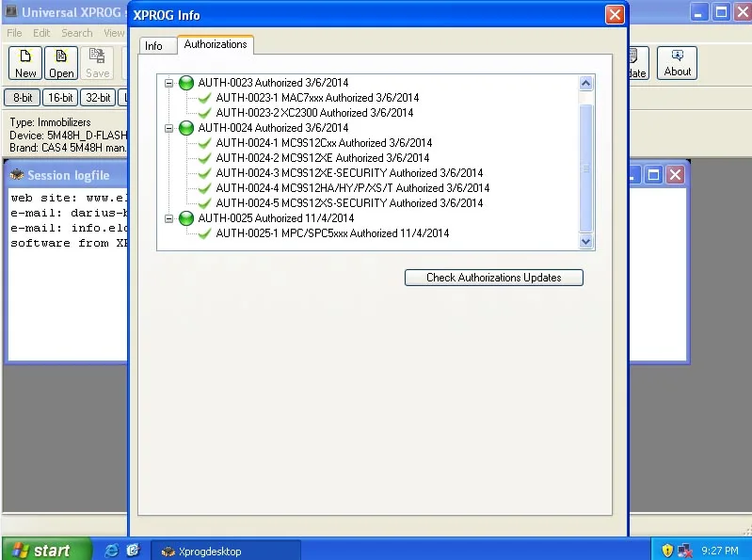
Task: Select the 16-bit view button
Action: click(x=60, y=98)
